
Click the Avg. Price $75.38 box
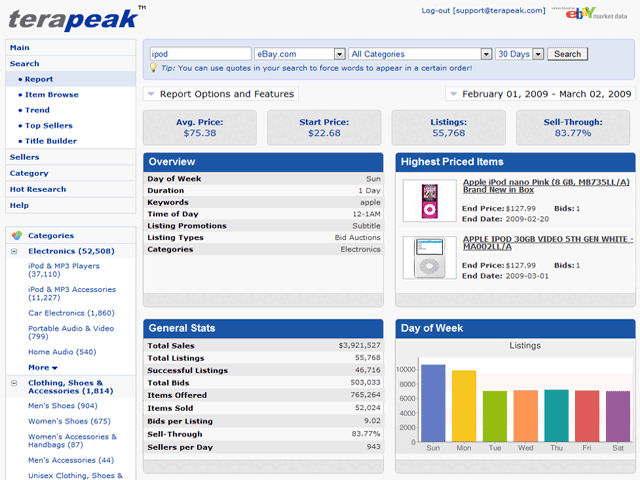coord(200,127)
